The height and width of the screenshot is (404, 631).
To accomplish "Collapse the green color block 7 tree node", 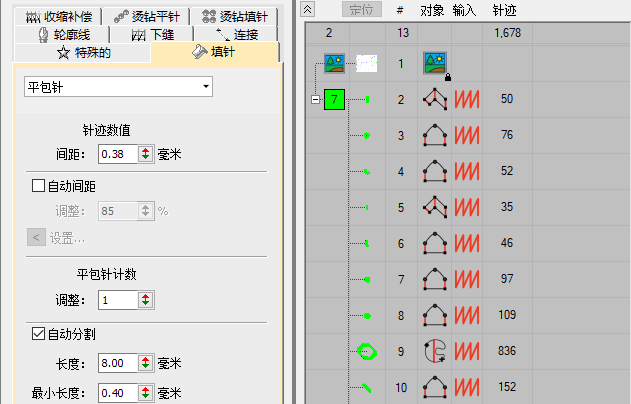I will tap(317, 100).
